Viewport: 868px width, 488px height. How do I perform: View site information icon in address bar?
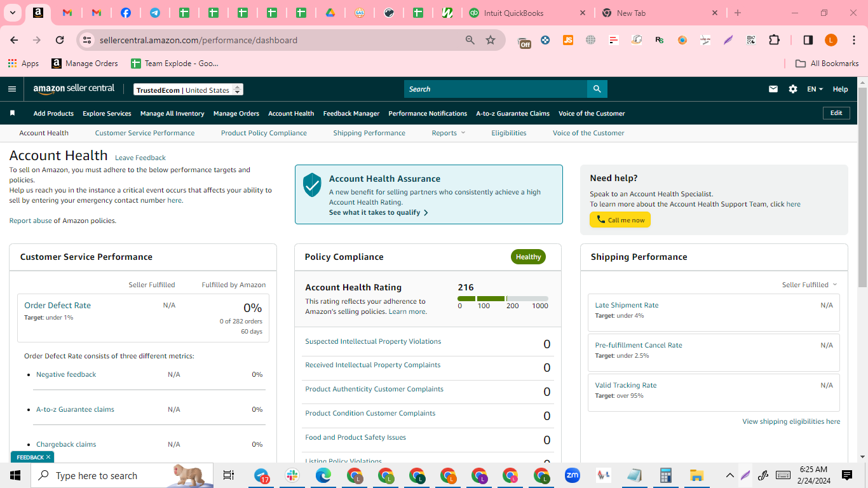pos(87,40)
